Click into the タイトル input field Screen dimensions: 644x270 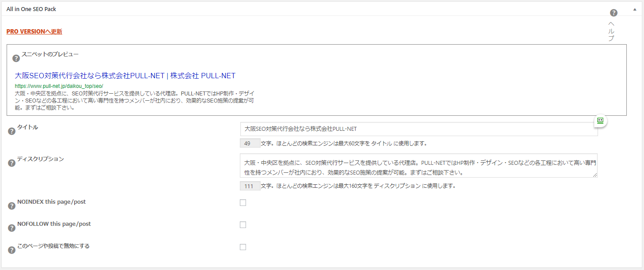click(x=419, y=129)
